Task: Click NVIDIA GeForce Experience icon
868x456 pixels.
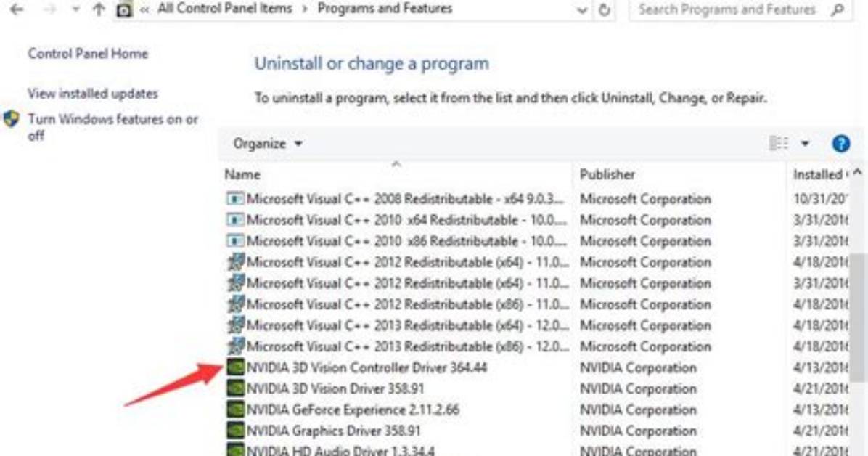Action: pyautogui.click(x=236, y=410)
